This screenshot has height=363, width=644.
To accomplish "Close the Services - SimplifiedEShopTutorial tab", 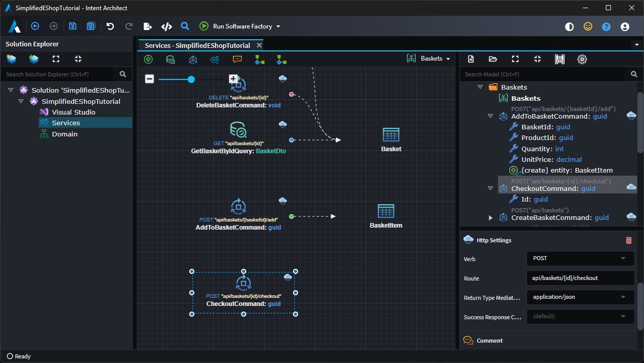I will click(x=259, y=45).
